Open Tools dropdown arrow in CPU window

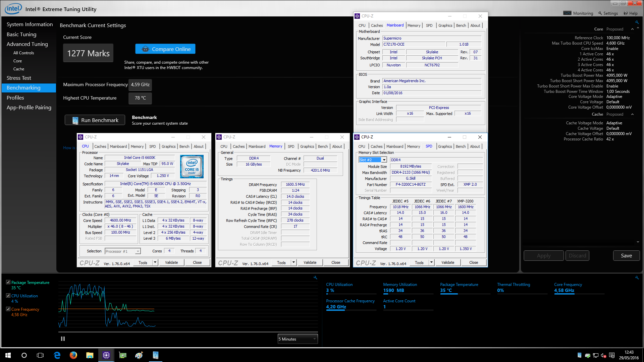pos(155,262)
